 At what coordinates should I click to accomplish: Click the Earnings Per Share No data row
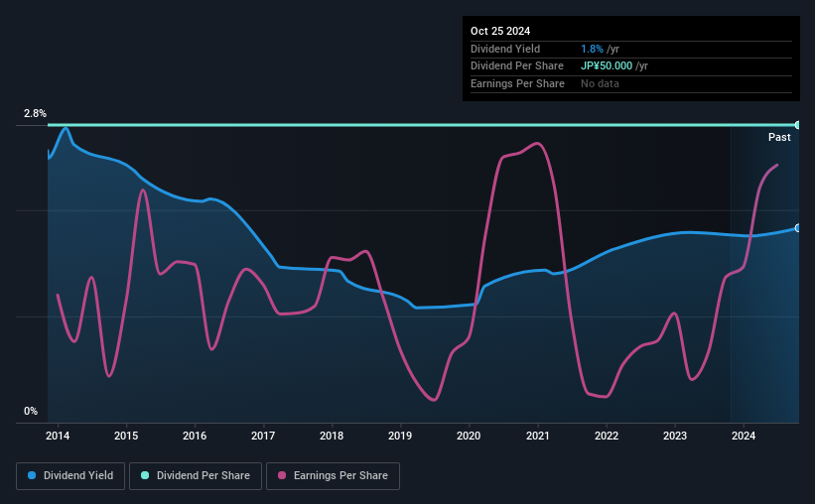[631, 83]
